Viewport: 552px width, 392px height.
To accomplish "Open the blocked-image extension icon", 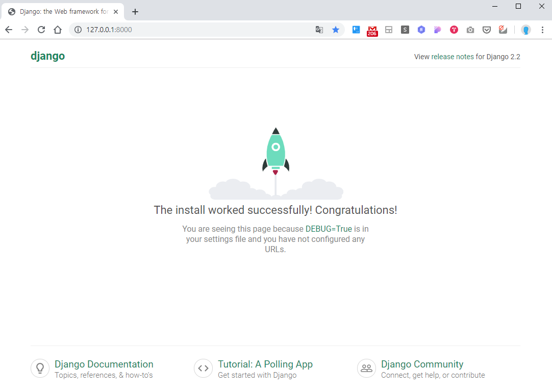I will coord(503,30).
